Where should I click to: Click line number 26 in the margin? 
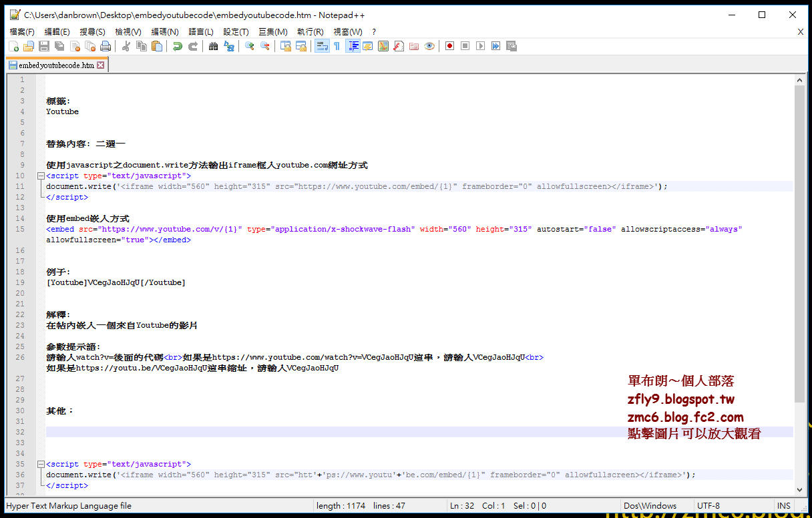pos(21,357)
